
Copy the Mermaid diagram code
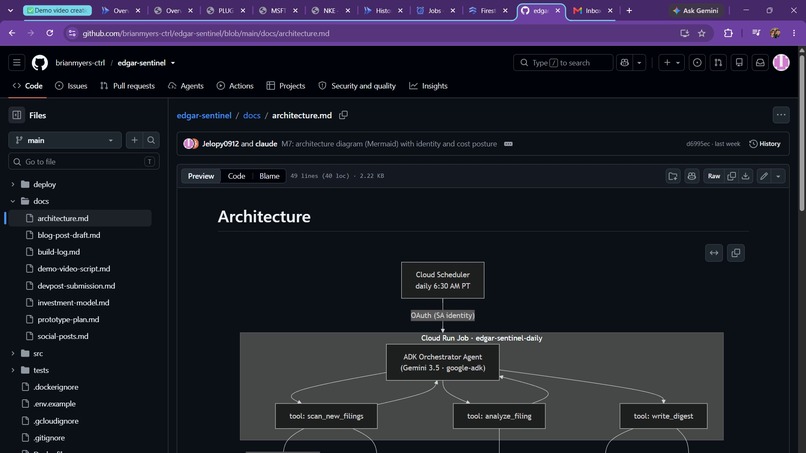[736, 253]
